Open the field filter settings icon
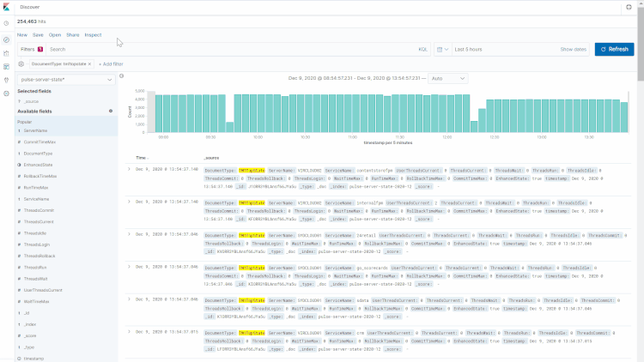Screen dimensions: 644x362 (110, 112)
